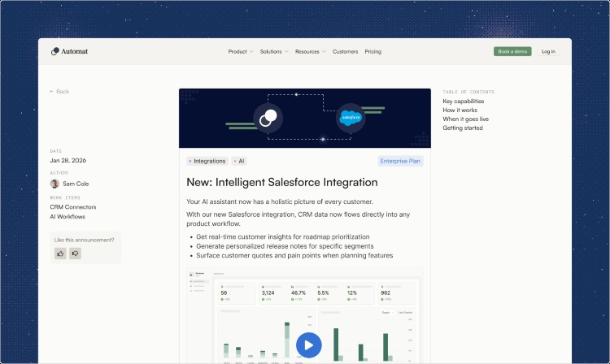The width and height of the screenshot is (610, 364).
Task: Click the 5.5% metric in the dashboard
Action: click(x=323, y=293)
